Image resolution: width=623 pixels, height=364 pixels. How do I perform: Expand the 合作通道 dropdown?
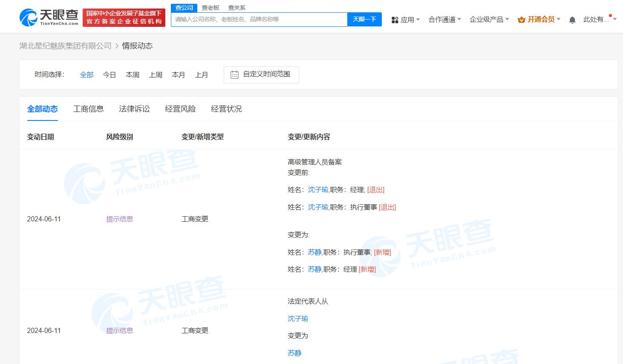point(445,20)
